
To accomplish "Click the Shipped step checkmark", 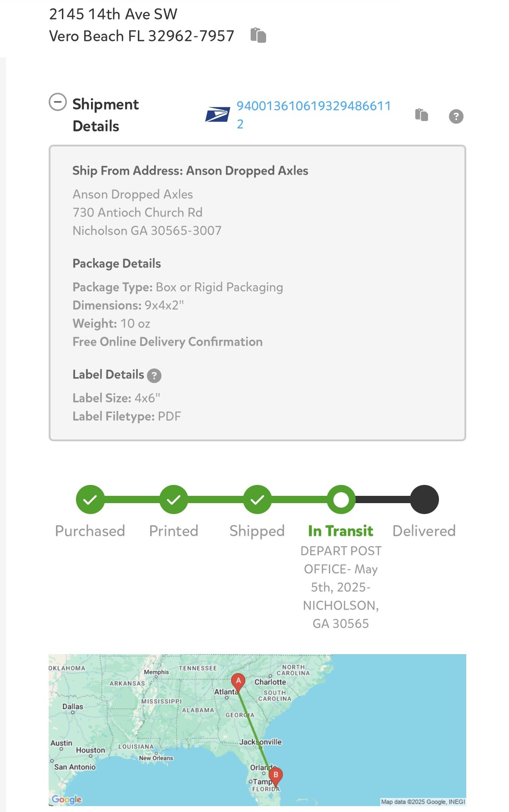I will [x=257, y=499].
